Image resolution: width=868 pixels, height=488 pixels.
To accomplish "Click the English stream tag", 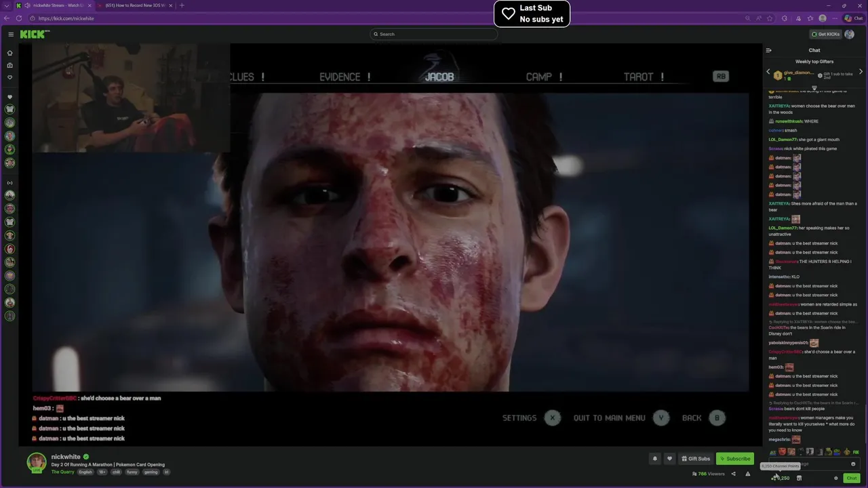I will [x=85, y=472].
